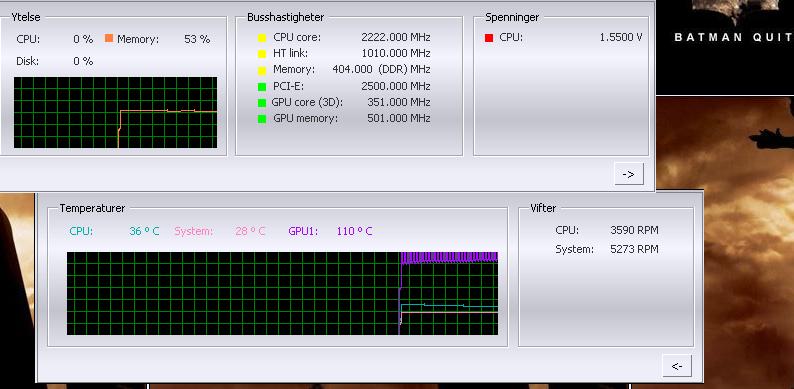Click the green GPU core (3D) indicator
This screenshot has width=794, height=389.
[x=262, y=103]
